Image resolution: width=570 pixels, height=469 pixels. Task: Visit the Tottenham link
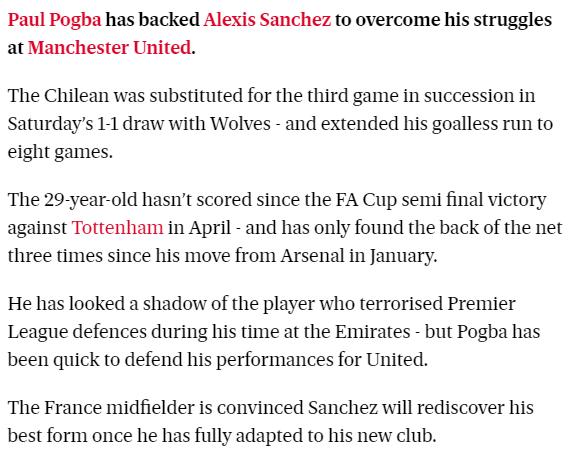click(117, 228)
